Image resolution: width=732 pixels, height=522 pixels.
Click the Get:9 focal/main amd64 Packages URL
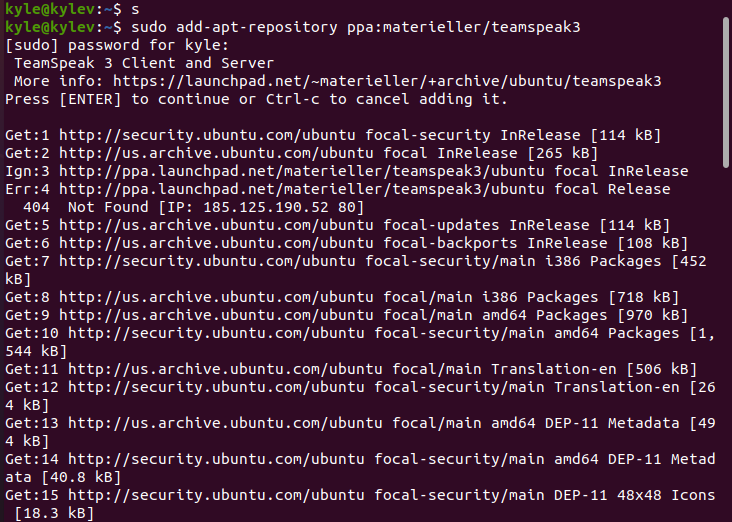[216, 316]
